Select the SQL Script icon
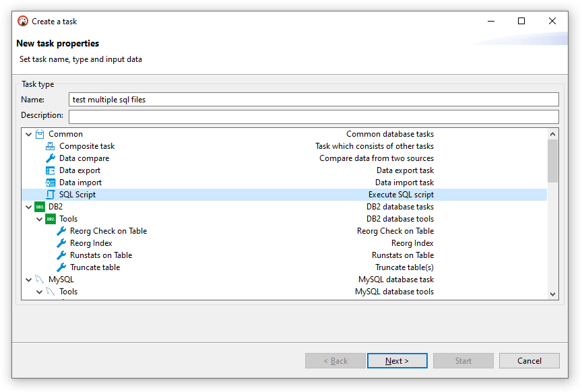Viewport: 582px width, 392px height. [x=51, y=194]
